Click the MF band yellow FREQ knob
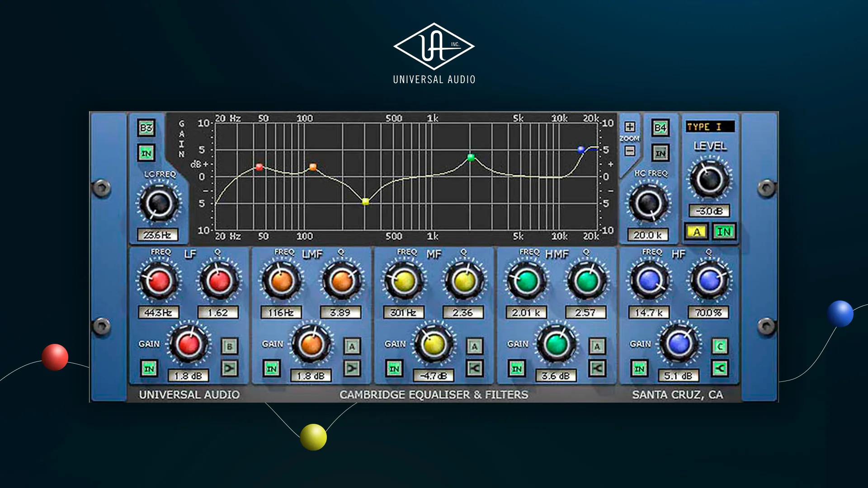Image resolution: width=868 pixels, height=488 pixels. click(404, 281)
